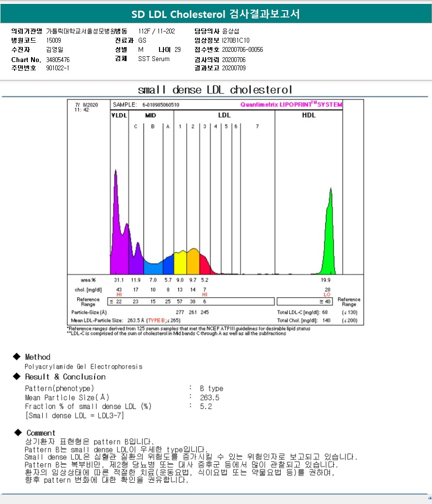Viewport: 432px width, 504px height.
Task: Click the last comment line beginning '향후 pattern 변화에'
Action: 107,480
